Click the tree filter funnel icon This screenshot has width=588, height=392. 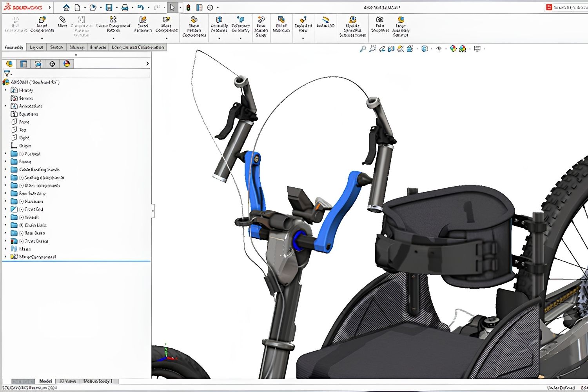pos(7,74)
